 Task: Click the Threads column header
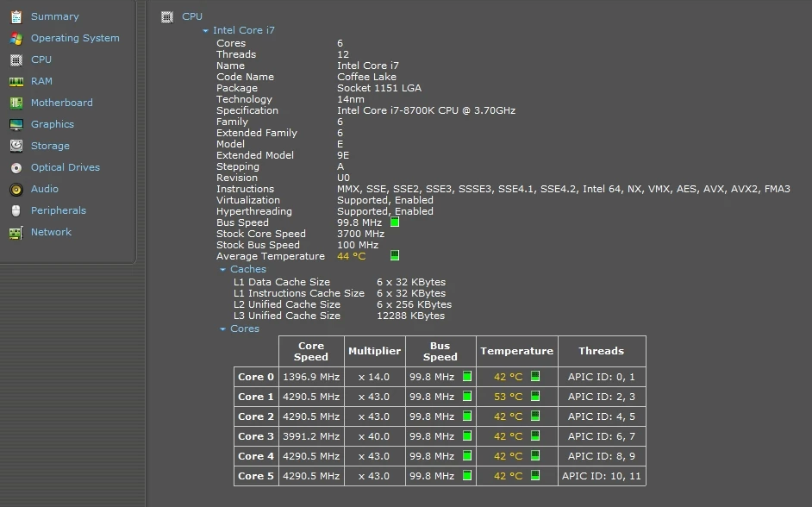pos(601,351)
